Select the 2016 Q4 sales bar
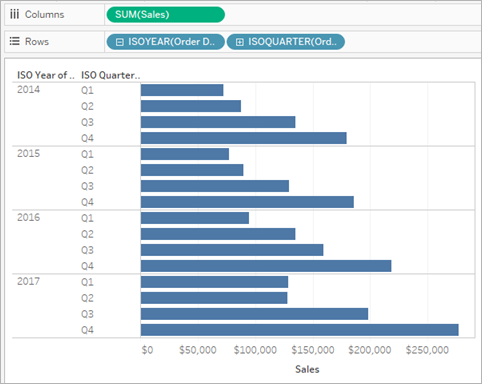 (x=266, y=266)
